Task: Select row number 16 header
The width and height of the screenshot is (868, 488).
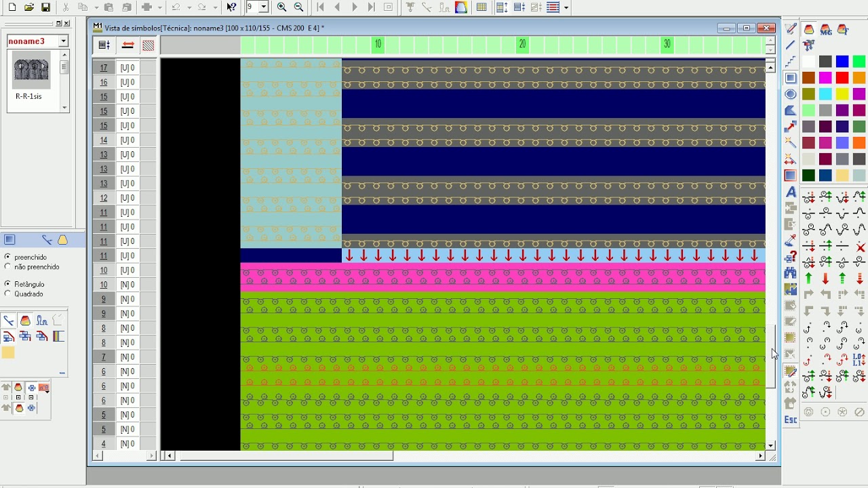Action: [104, 82]
